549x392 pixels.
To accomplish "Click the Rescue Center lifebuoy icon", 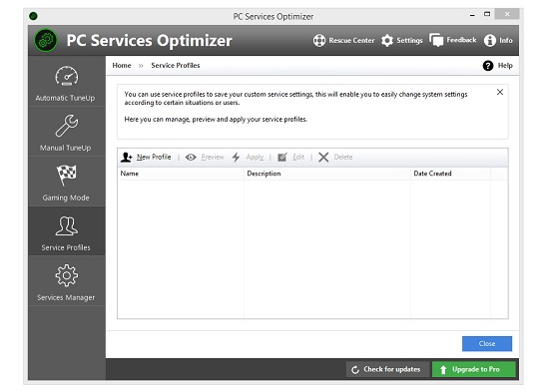I will coord(319,41).
